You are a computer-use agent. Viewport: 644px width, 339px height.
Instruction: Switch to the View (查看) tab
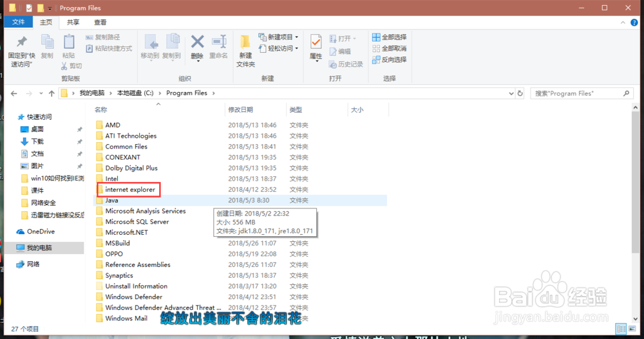pos(100,22)
